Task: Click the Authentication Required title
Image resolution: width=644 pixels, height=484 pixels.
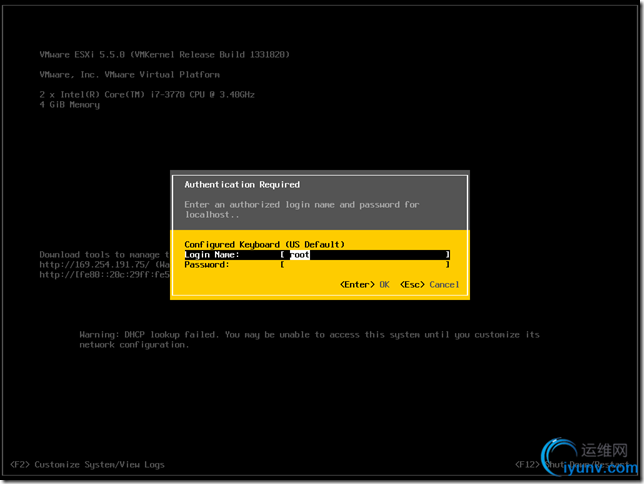Action: [x=242, y=185]
